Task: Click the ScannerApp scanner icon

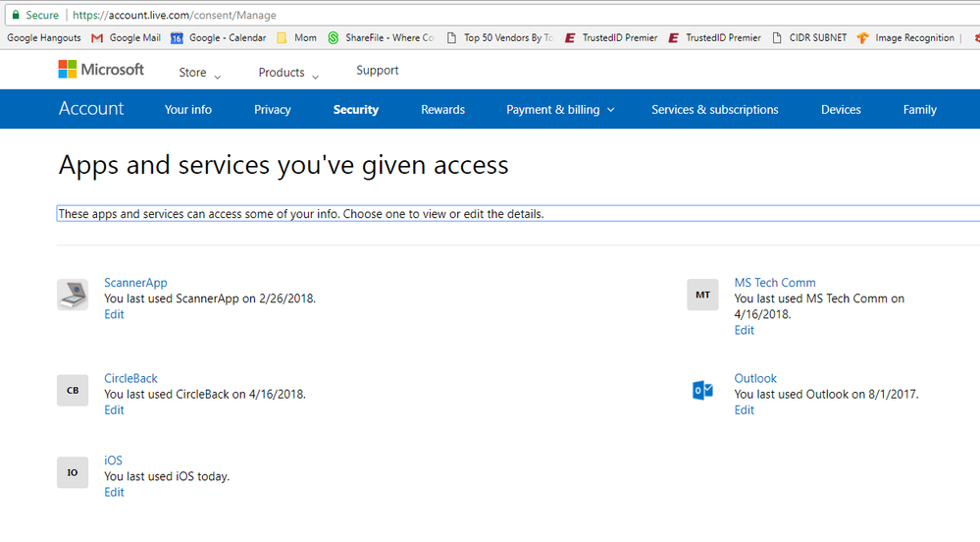Action: point(73,295)
